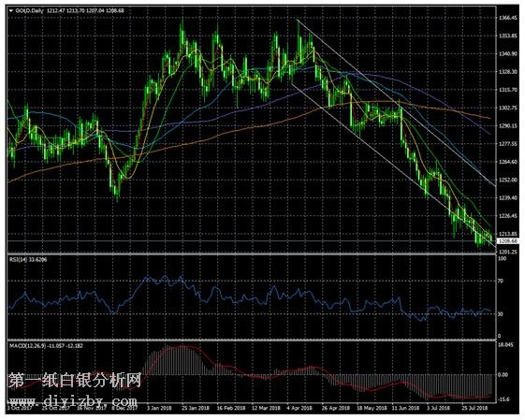Select the RSI 30 level label
The height and width of the screenshot is (420, 525).
(501, 314)
